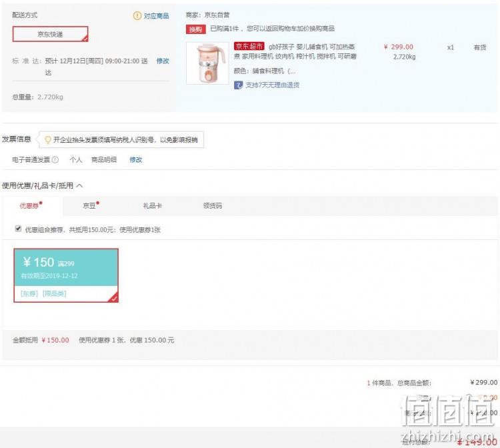Open the 对应商品 link
This screenshot has width=500, height=448.
[156, 15]
